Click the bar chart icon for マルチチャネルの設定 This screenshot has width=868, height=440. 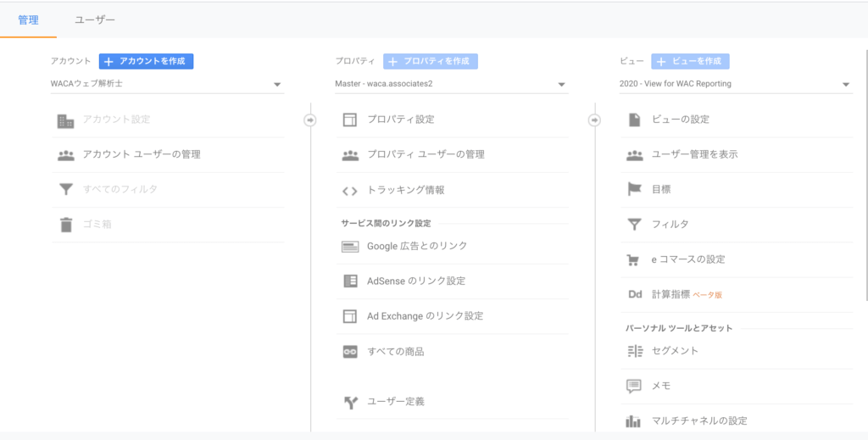tap(633, 421)
